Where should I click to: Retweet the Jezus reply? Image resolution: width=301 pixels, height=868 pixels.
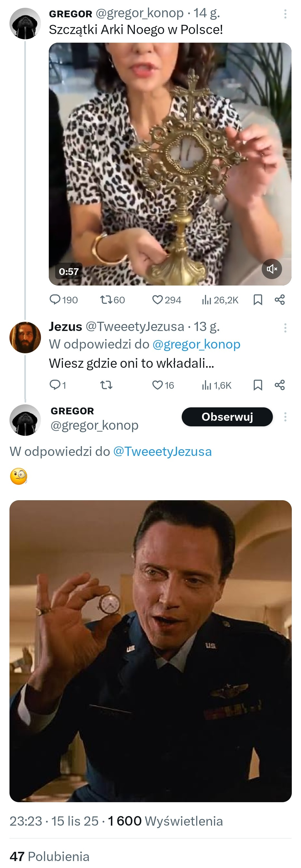(x=106, y=385)
